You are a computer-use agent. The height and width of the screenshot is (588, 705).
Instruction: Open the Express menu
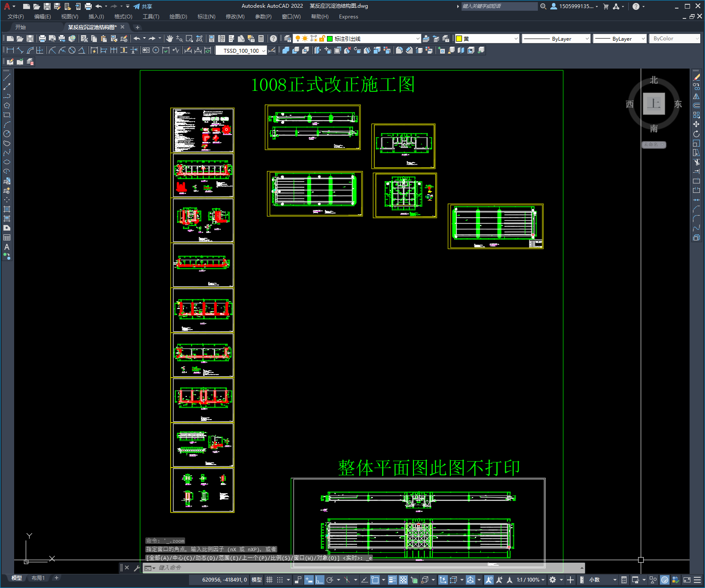(x=348, y=17)
